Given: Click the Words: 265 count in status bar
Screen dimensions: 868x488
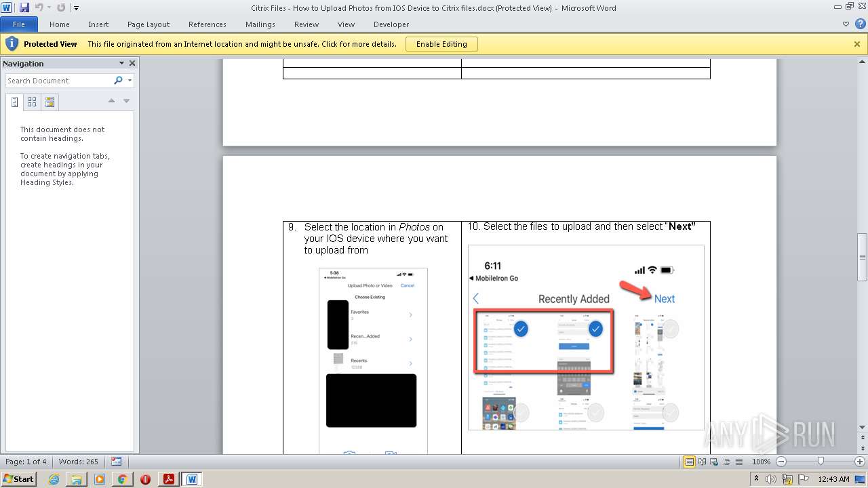Looking at the screenshot, I should [x=79, y=462].
